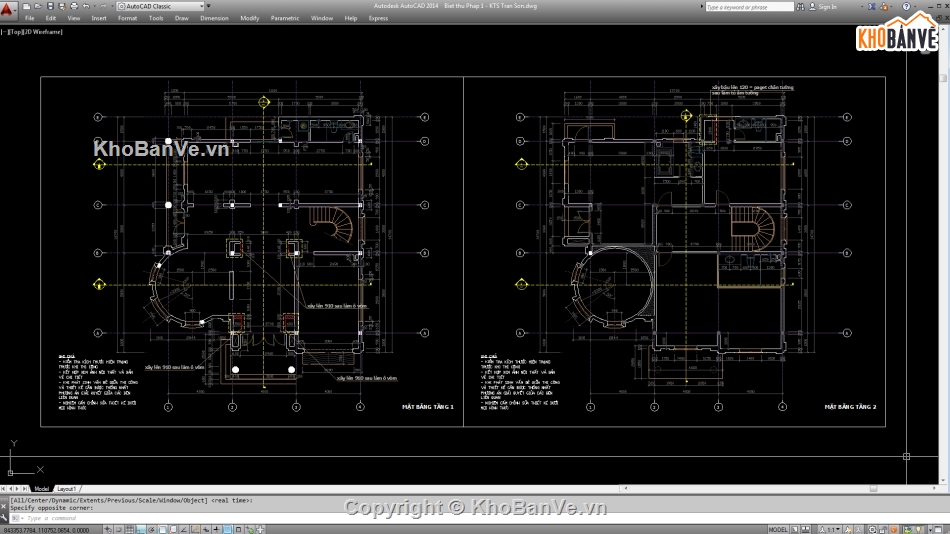The image size is (950, 534).
Task: Open the [Top] view controls menu
Action: pos(15,32)
